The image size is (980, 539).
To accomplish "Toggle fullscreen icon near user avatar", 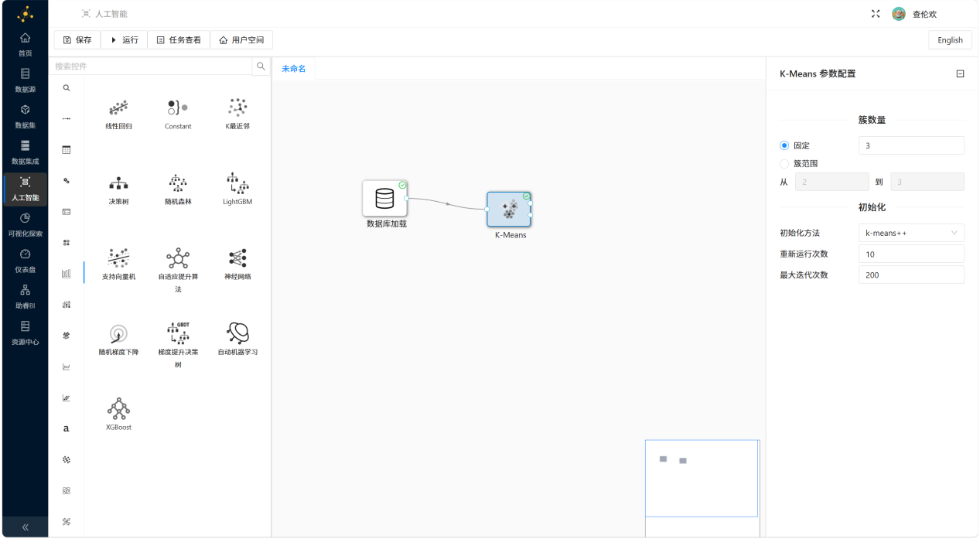I will (x=876, y=14).
